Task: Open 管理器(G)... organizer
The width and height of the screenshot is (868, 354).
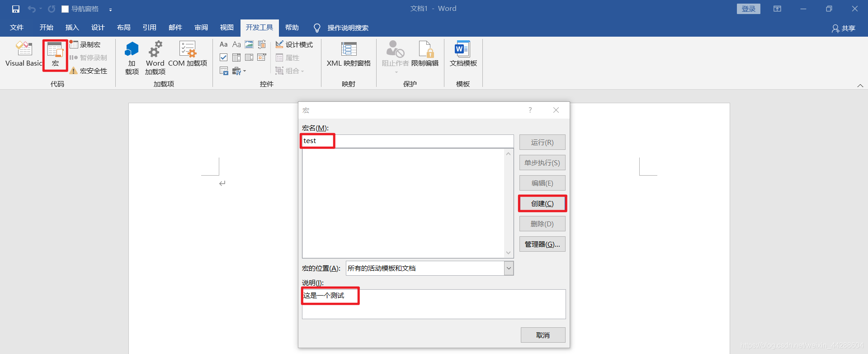Action: 542,244
